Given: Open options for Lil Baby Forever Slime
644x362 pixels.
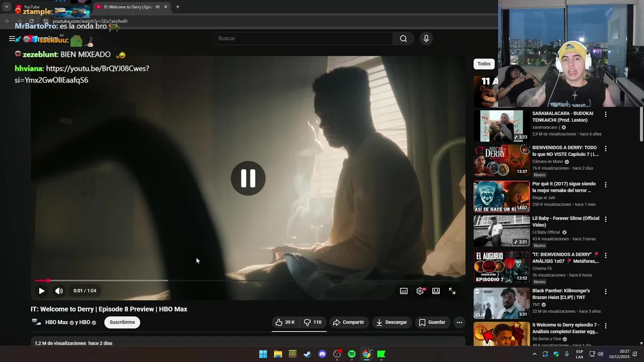Looking at the screenshot, I should click(x=606, y=219).
